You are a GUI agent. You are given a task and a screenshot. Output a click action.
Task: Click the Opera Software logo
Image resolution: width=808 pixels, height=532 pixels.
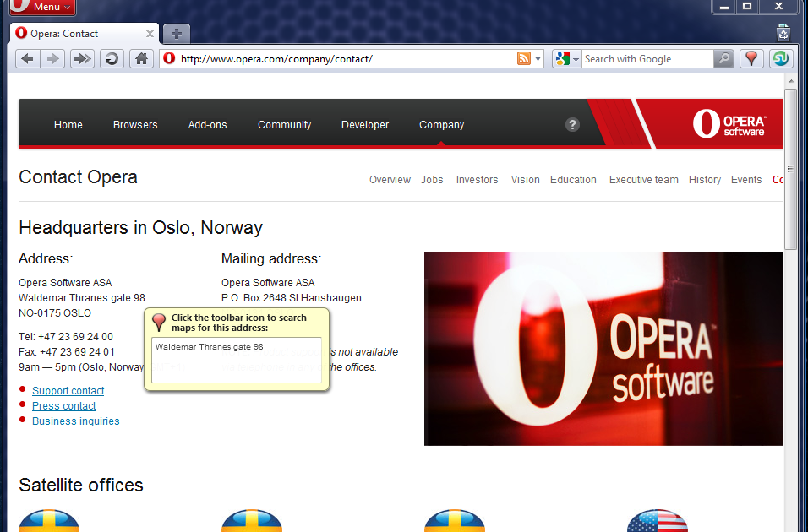(x=729, y=124)
